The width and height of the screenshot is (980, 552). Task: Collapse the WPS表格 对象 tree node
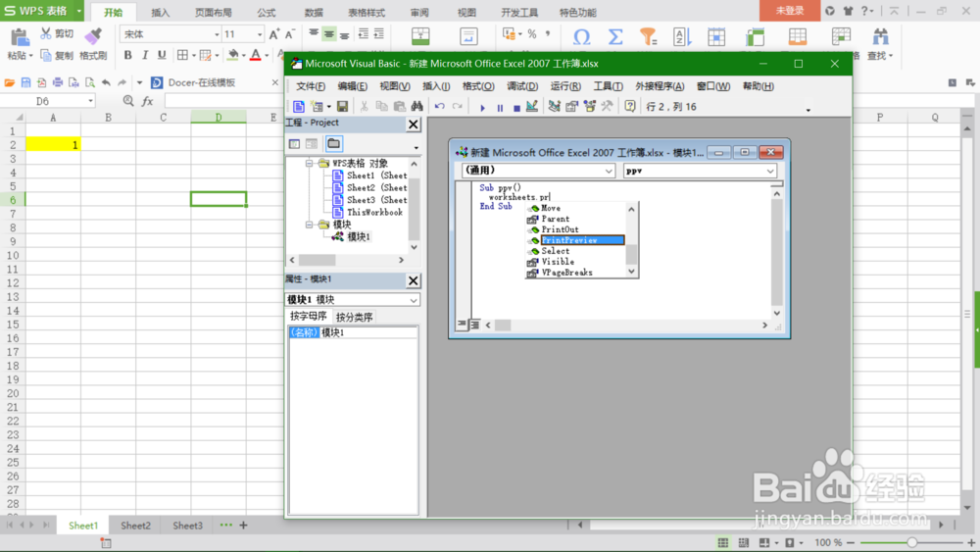[309, 163]
